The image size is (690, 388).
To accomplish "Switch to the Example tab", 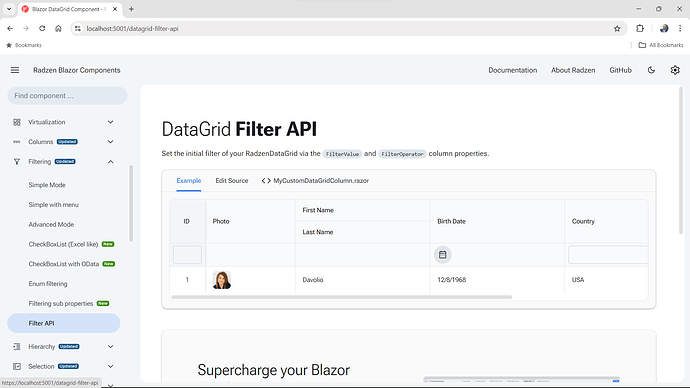I will [x=189, y=180].
